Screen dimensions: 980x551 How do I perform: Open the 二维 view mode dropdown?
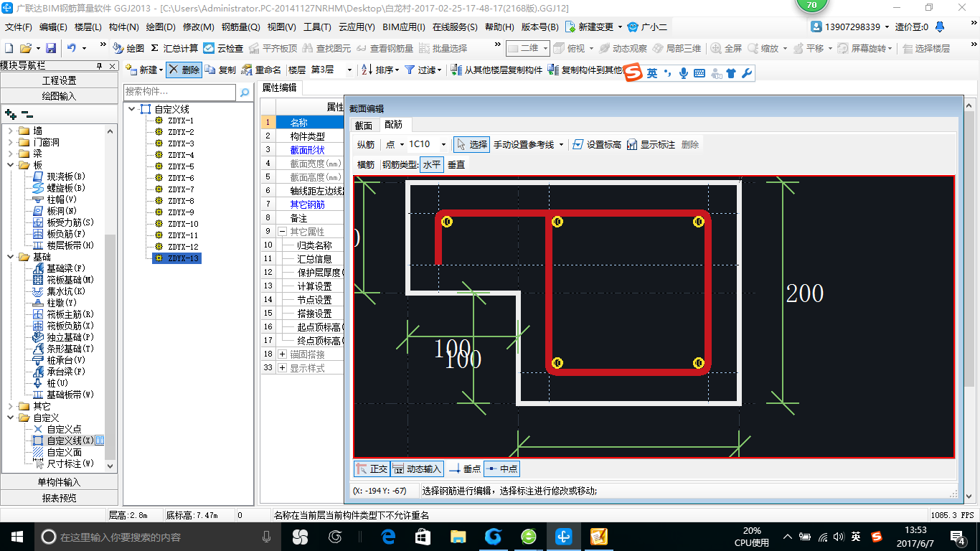[545, 48]
